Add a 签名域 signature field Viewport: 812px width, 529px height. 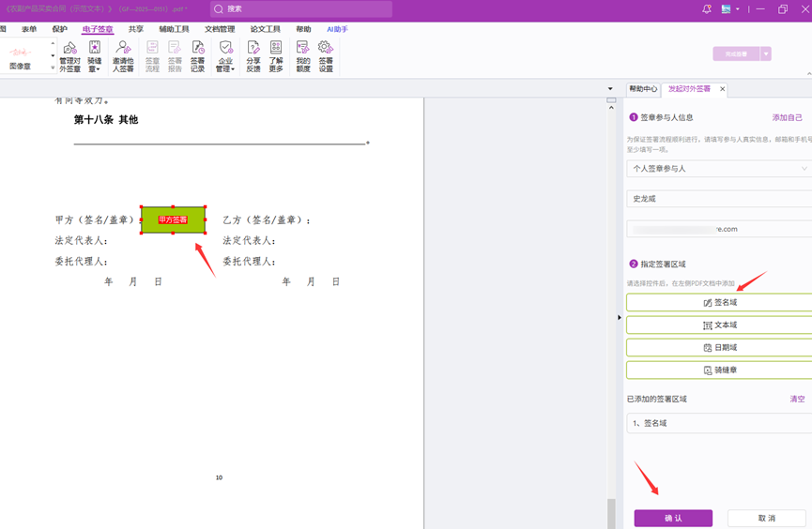pos(719,303)
